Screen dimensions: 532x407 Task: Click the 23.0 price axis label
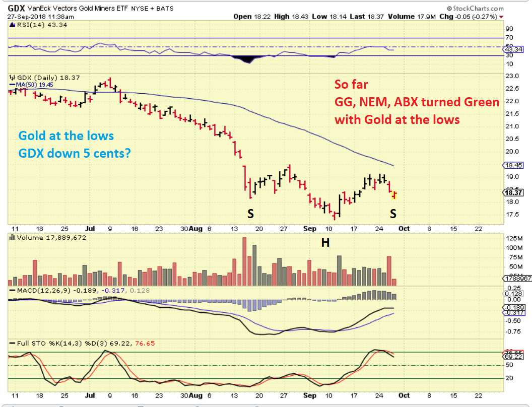click(x=512, y=76)
